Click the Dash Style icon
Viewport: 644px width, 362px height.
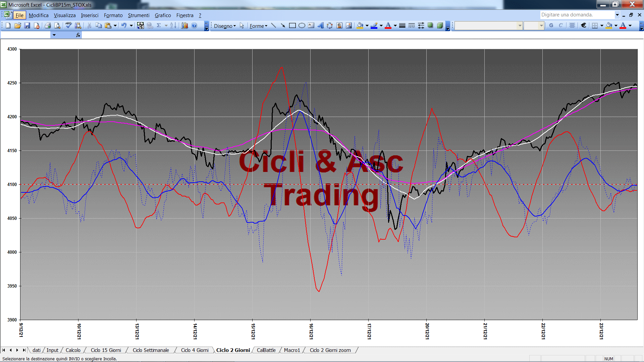coord(412,25)
